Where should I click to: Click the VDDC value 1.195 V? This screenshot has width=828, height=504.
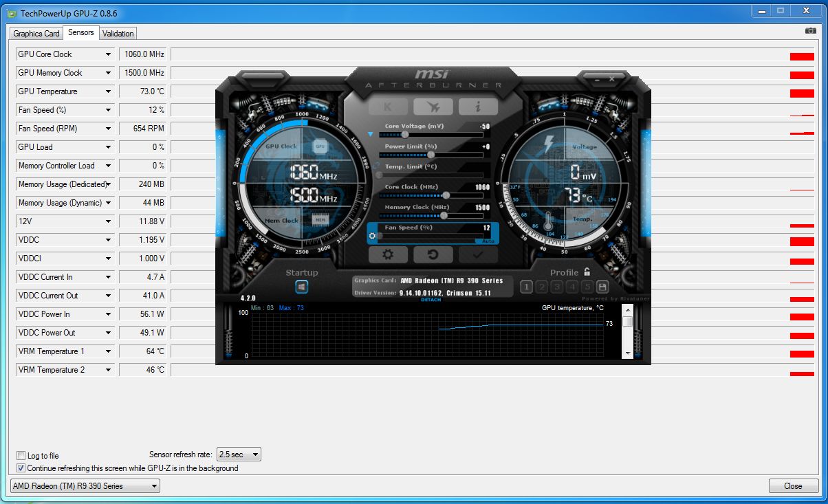coord(142,240)
